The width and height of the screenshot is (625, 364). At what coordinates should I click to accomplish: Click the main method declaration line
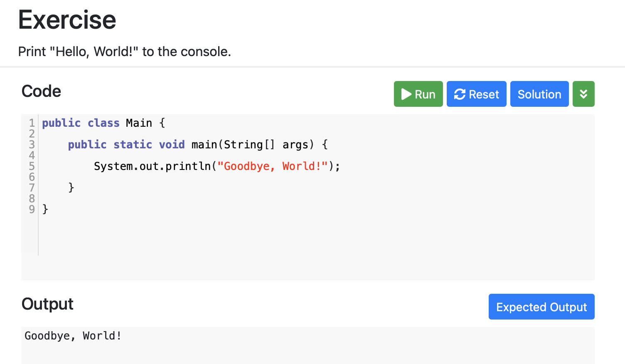[197, 145]
